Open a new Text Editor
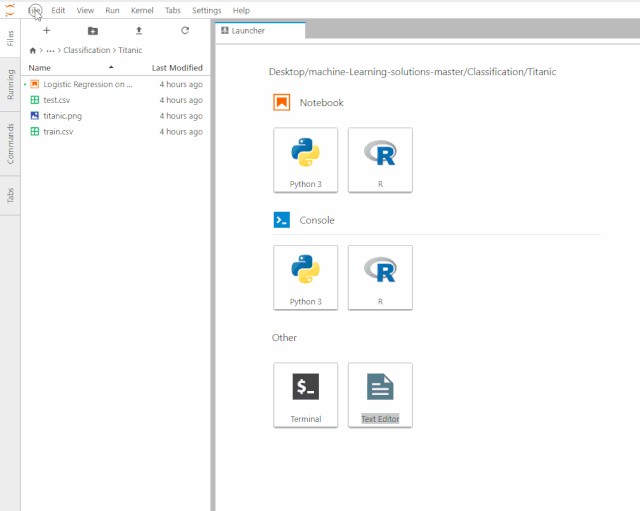The width and height of the screenshot is (640, 511). (x=380, y=395)
